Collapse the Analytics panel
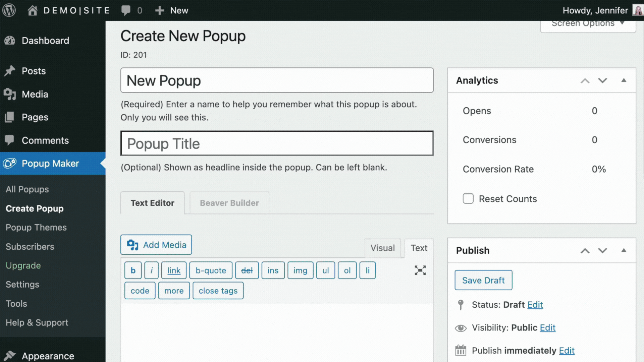Viewport: 644px width, 362px height. click(624, 80)
